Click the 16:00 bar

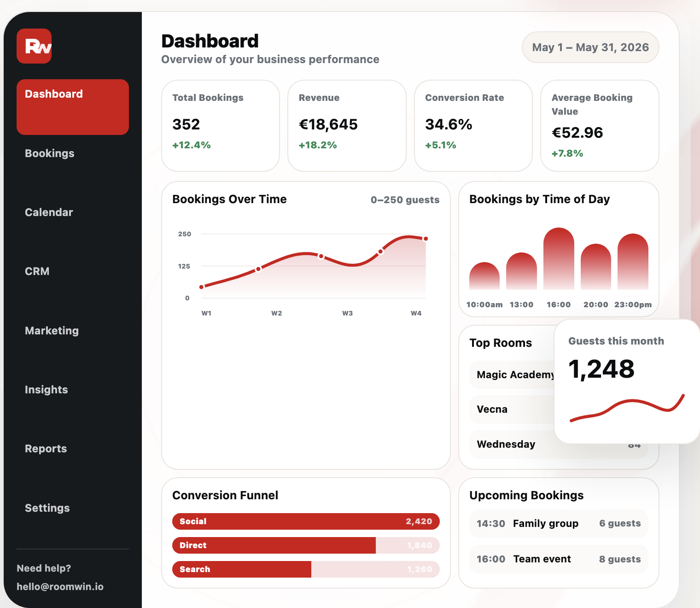pos(559,258)
